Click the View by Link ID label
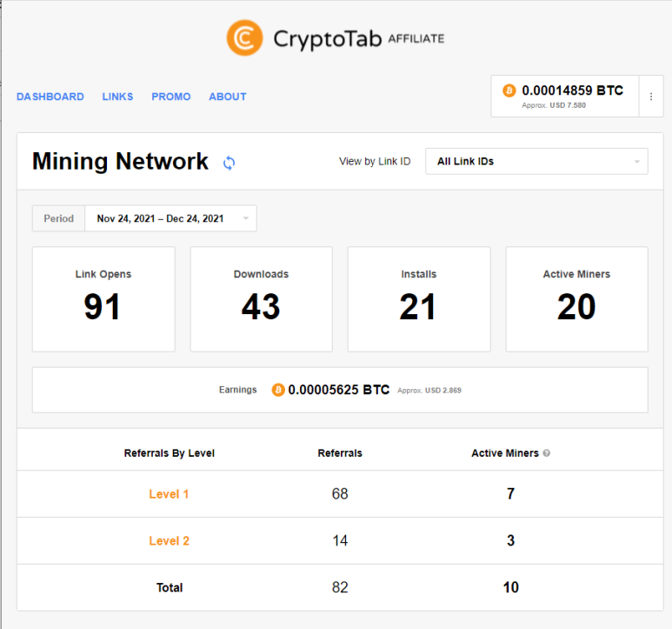Viewport: 672px width, 629px height. (375, 161)
